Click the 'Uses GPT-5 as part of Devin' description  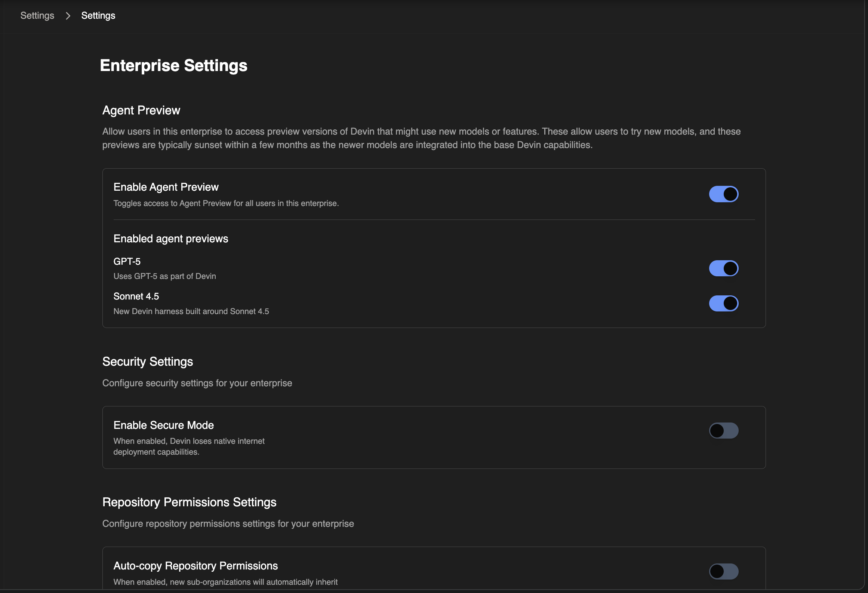click(x=165, y=276)
